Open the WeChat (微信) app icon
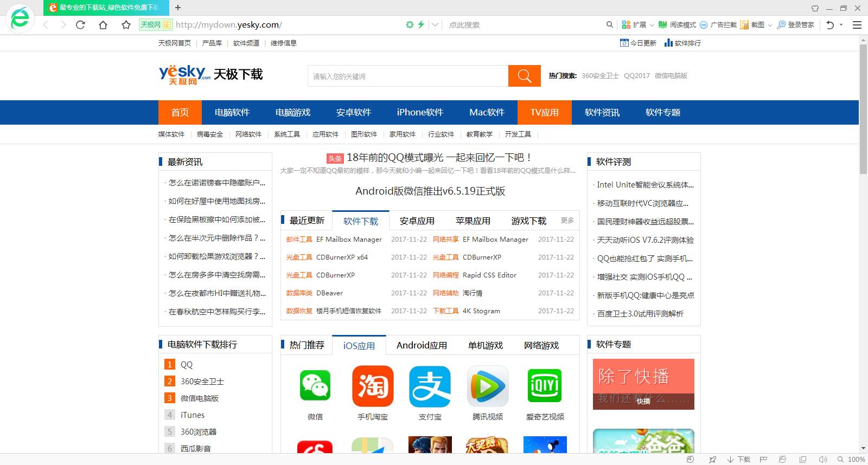Image resolution: width=868 pixels, height=465 pixels. (315, 386)
